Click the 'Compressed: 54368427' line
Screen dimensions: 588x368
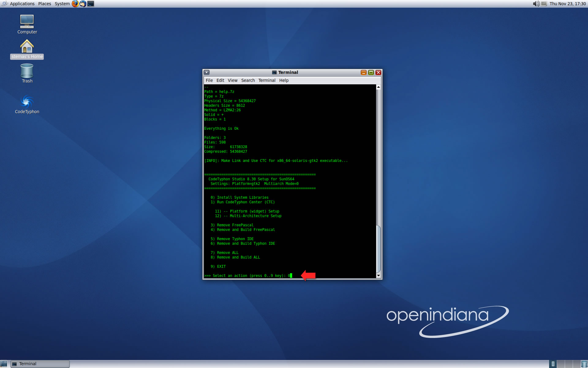[226, 151]
